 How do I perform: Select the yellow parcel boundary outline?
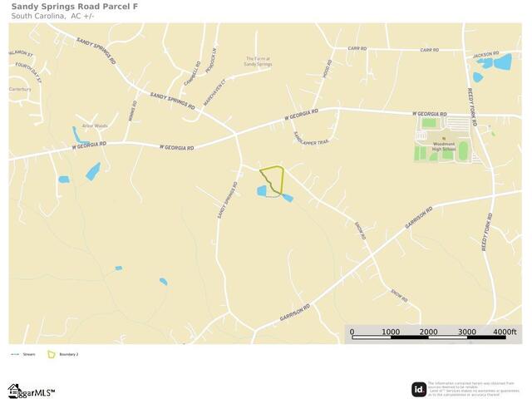tap(273, 180)
